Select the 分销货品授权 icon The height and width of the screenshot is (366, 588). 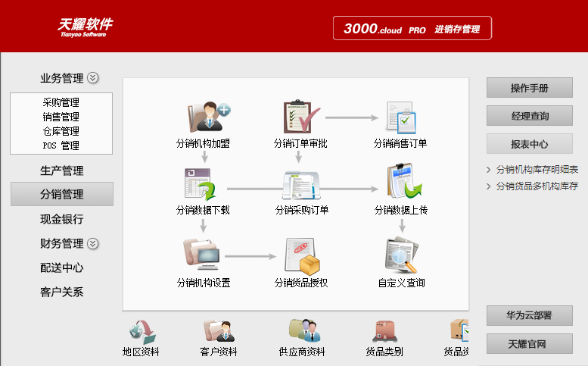(x=301, y=256)
